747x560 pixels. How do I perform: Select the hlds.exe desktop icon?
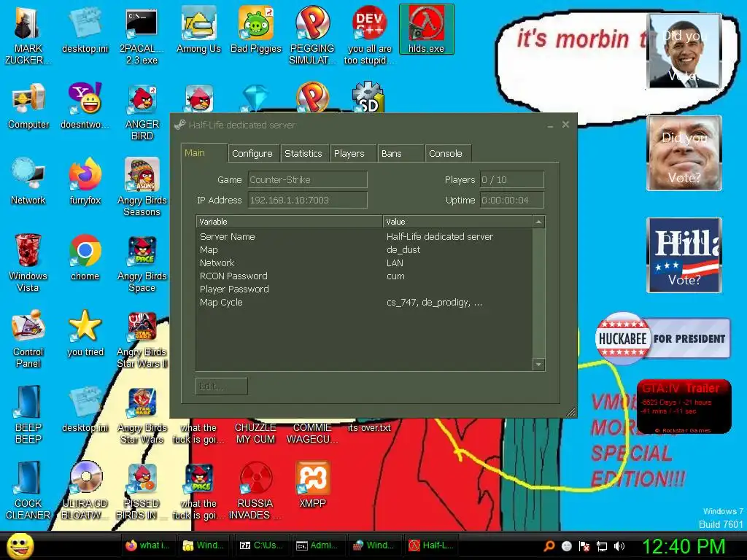426,29
